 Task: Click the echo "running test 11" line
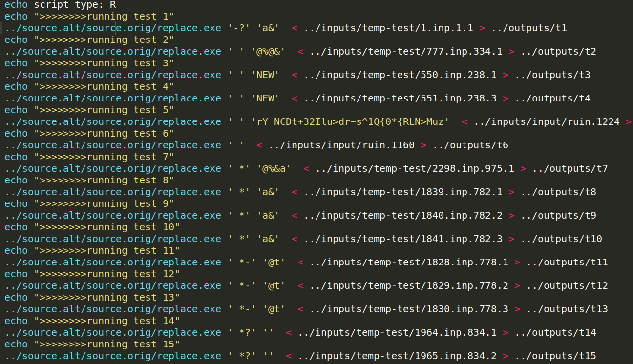[92, 250]
